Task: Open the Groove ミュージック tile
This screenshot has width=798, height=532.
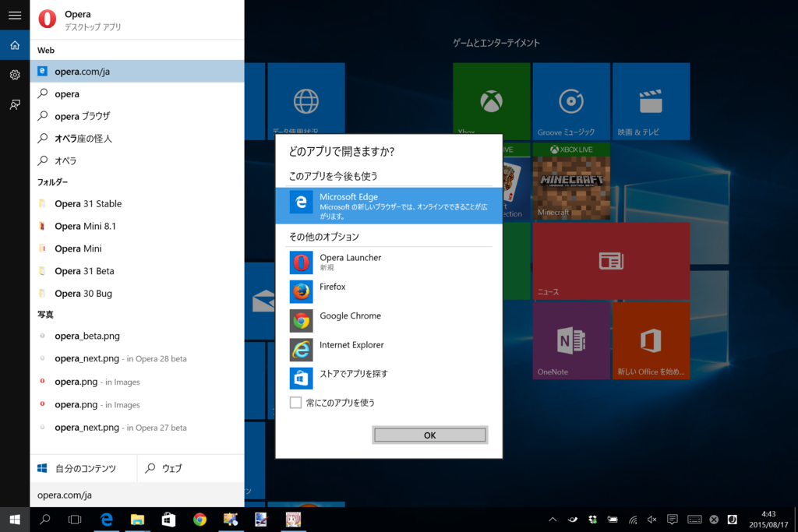Action: pyautogui.click(x=571, y=101)
